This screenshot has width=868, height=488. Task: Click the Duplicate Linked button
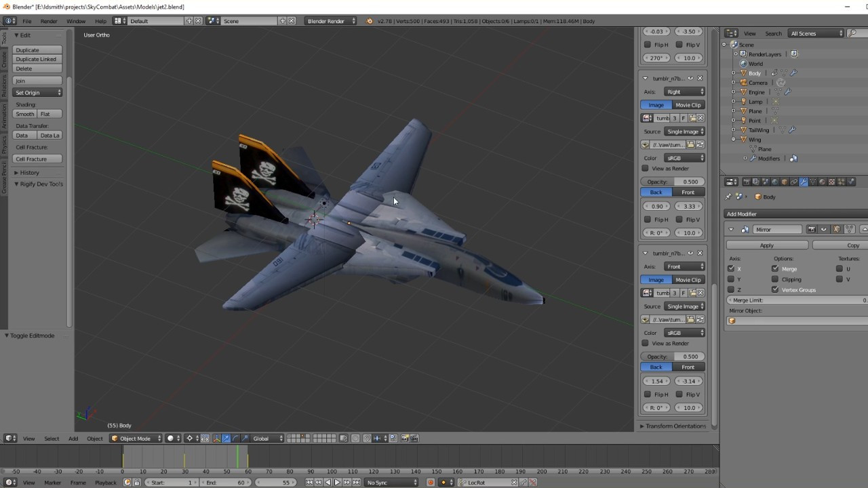click(37, 59)
